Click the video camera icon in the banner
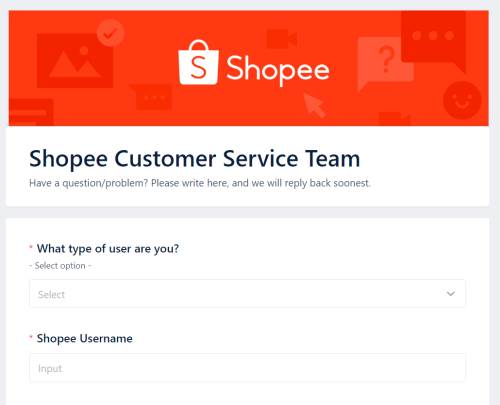 pos(282,39)
